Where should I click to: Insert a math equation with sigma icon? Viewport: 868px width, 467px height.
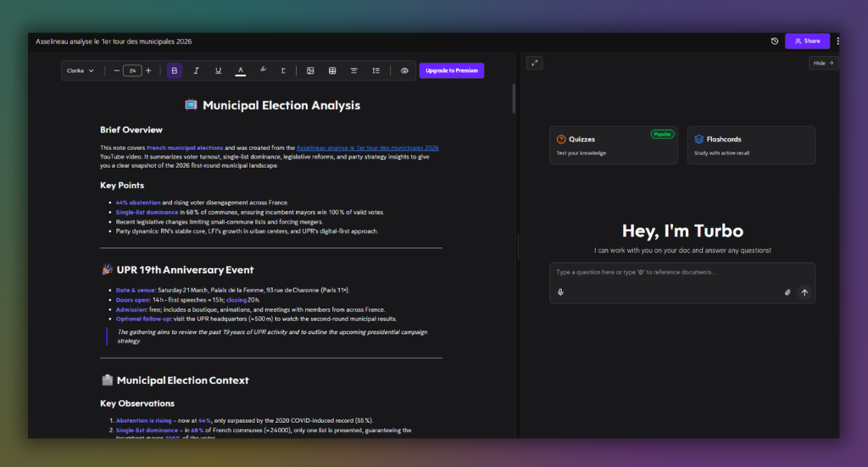(x=283, y=70)
